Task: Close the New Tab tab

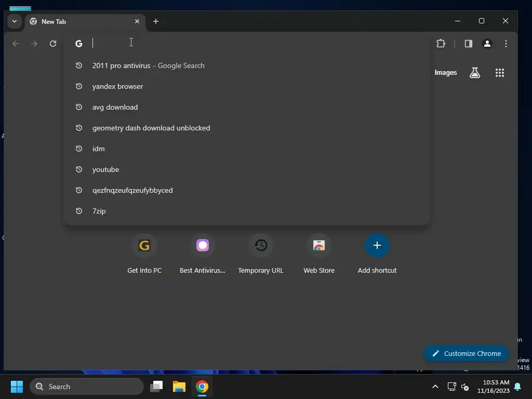Action: 137,21
